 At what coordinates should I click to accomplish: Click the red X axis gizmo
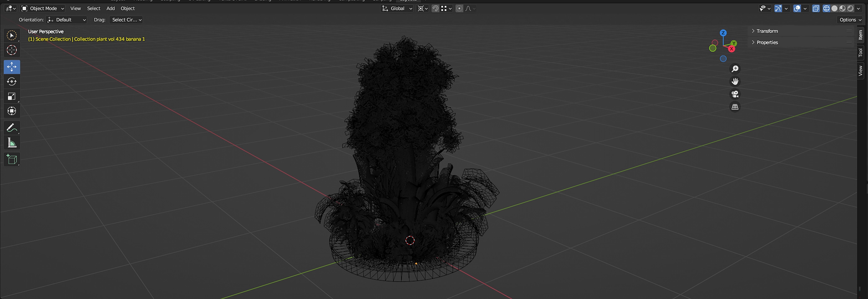tap(732, 49)
